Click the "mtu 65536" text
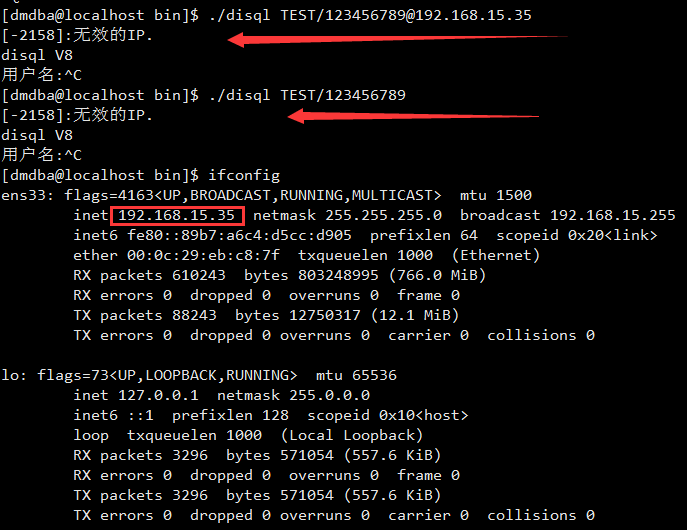 click(356, 375)
